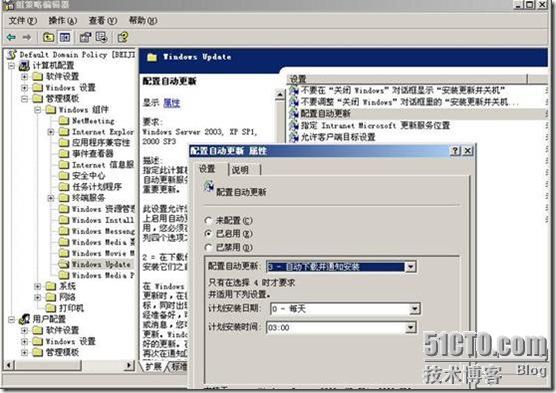The image size is (556, 393).
Task: Expand the 系统 node
Action: [x=38, y=286]
